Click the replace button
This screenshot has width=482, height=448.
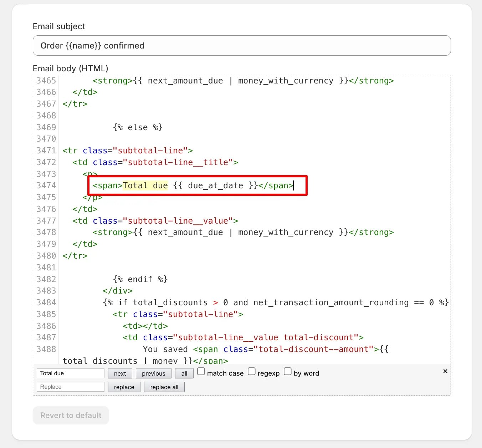pos(124,387)
